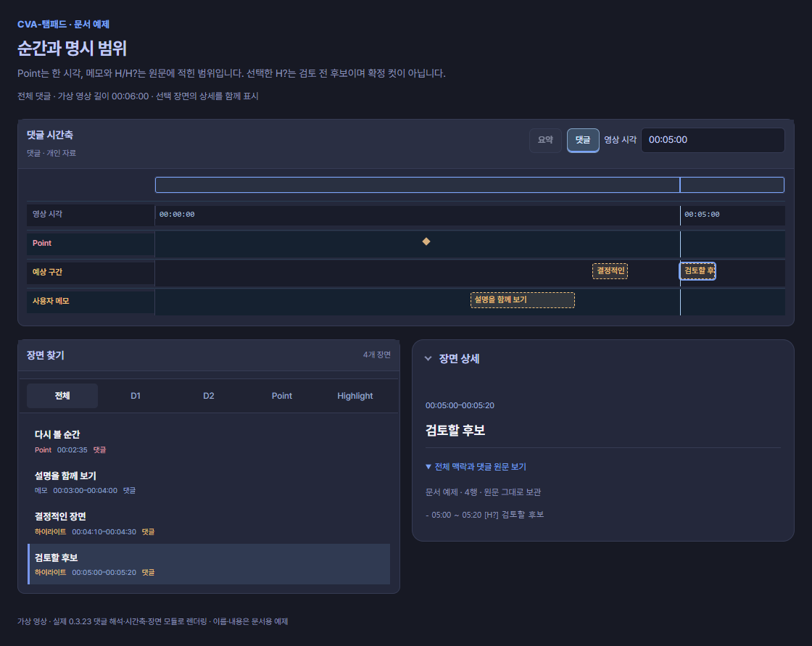This screenshot has height=646, width=812.
Task: Click the timeline overview scrub bar
Action: click(469, 185)
